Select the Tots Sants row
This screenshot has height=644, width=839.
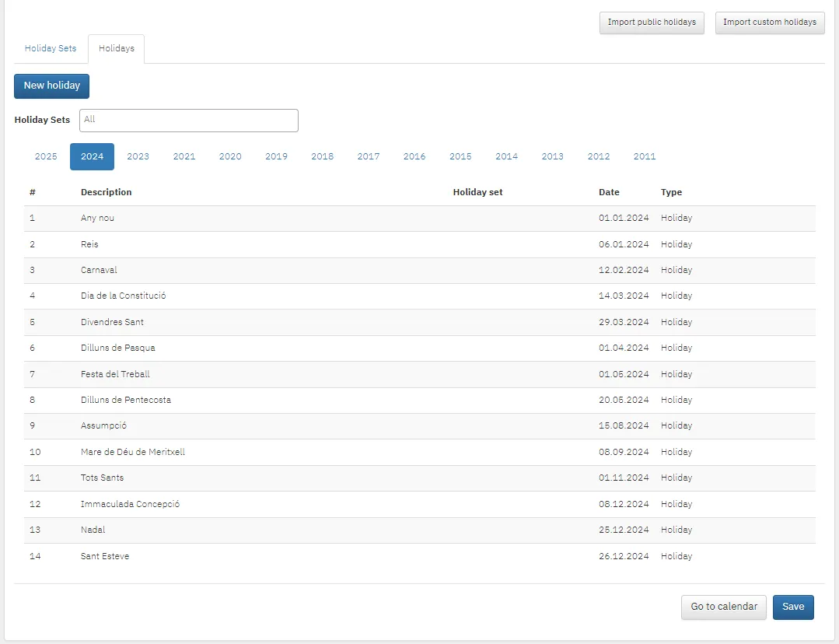click(x=420, y=478)
